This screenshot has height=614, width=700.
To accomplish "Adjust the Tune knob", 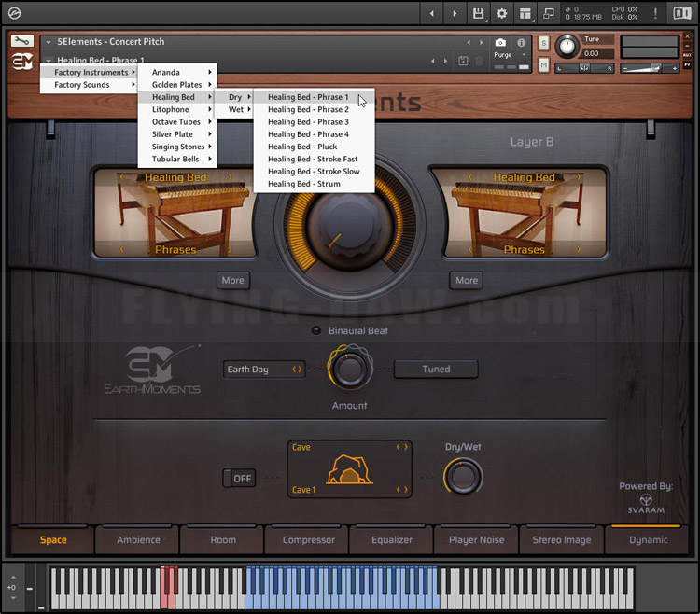I will 567,47.
